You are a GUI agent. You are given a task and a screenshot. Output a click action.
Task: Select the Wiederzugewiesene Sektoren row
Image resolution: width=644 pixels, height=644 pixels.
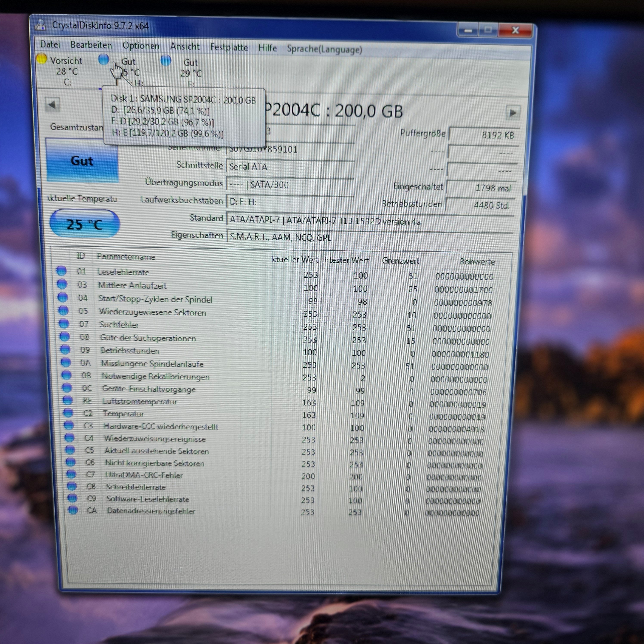(152, 312)
